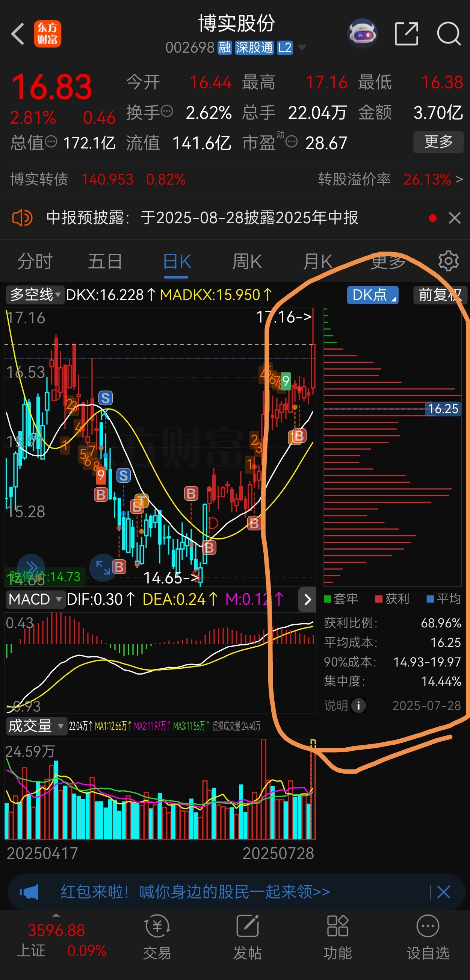The width and height of the screenshot is (470, 980).
Task: Tap the share export icon
Action: pos(407,34)
